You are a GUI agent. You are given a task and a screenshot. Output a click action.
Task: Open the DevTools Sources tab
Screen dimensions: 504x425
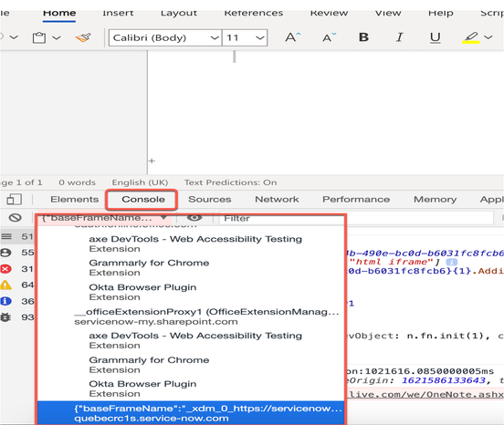click(210, 200)
